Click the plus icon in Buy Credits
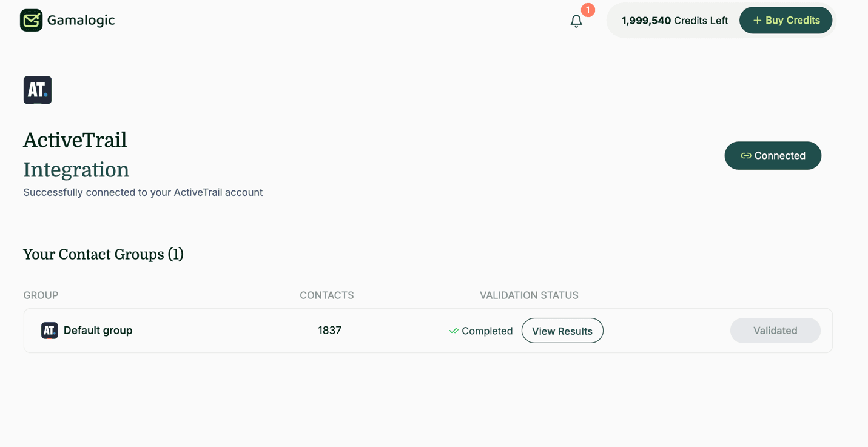868x447 pixels. pos(757,20)
